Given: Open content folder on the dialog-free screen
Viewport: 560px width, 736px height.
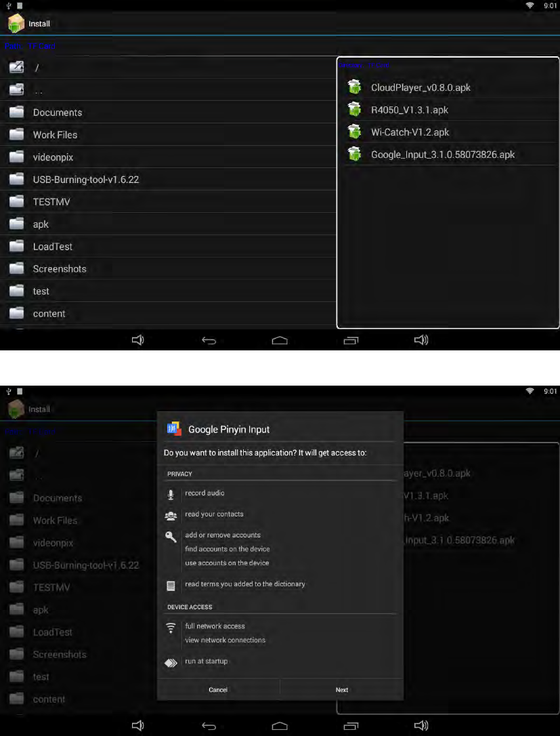Looking at the screenshot, I should [168, 314].
